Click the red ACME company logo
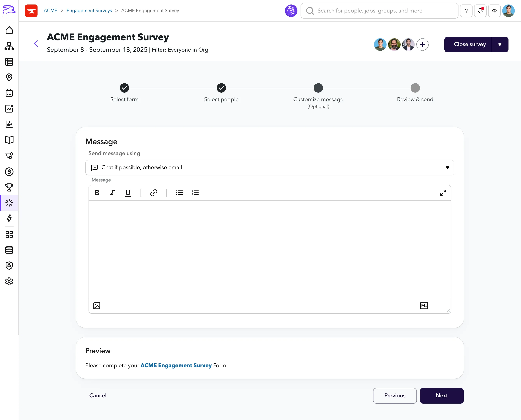The height and width of the screenshot is (420, 521). pos(31,11)
